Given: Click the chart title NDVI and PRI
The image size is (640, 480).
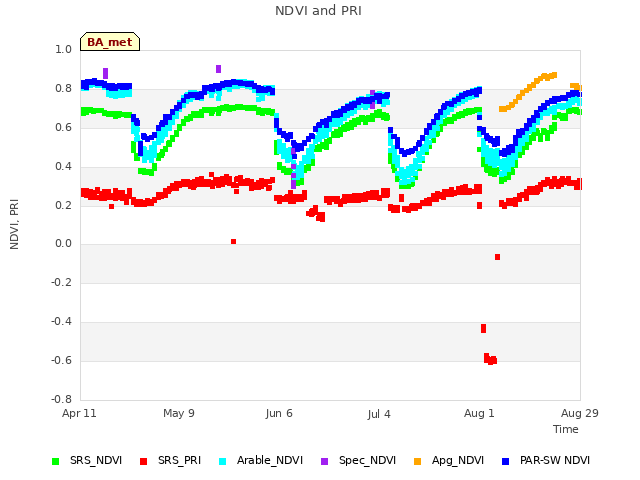Looking at the screenshot, I should 318,11.
